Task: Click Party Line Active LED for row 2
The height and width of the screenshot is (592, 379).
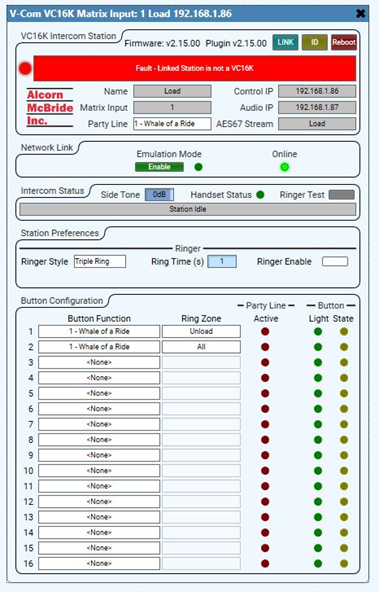Action: (x=265, y=347)
